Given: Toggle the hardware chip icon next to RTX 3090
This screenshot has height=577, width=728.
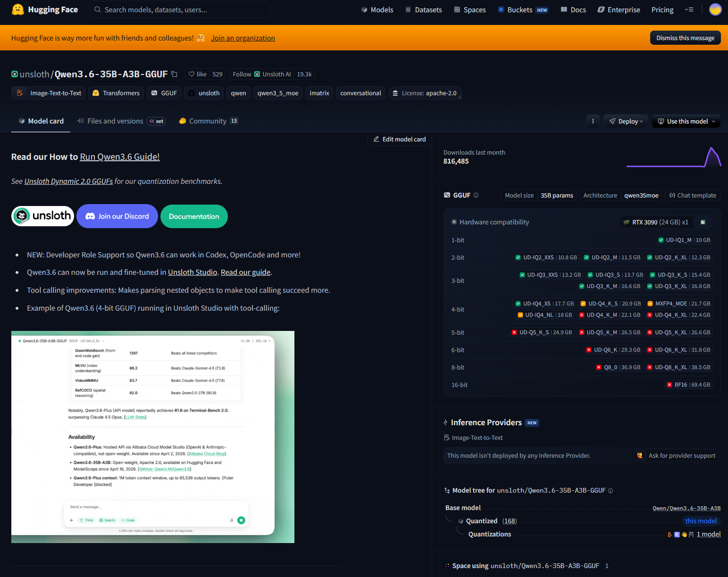Looking at the screenshot, I should (x=703, y=222).
